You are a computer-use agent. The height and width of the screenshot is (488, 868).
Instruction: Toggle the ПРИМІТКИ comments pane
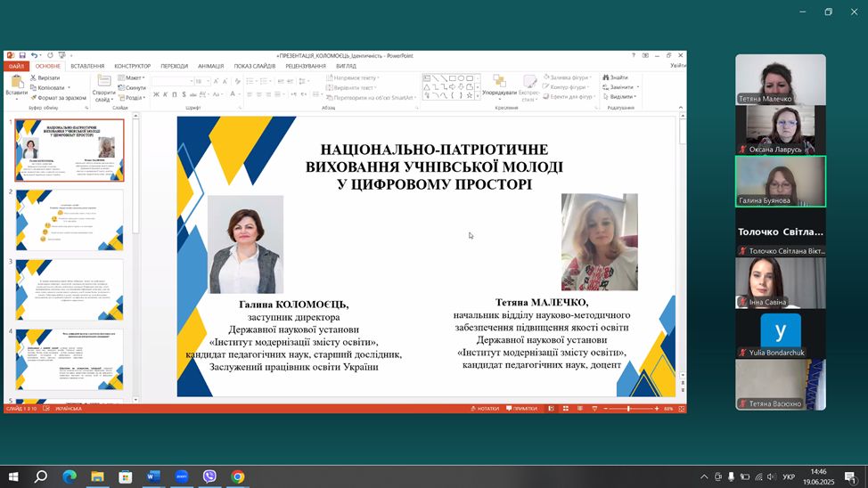pyautogui.click(x=521, y=409)
